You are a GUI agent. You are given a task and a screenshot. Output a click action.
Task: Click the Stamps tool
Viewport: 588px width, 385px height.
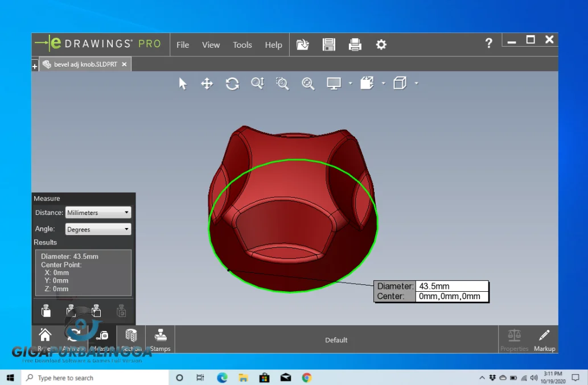[160, 337]
